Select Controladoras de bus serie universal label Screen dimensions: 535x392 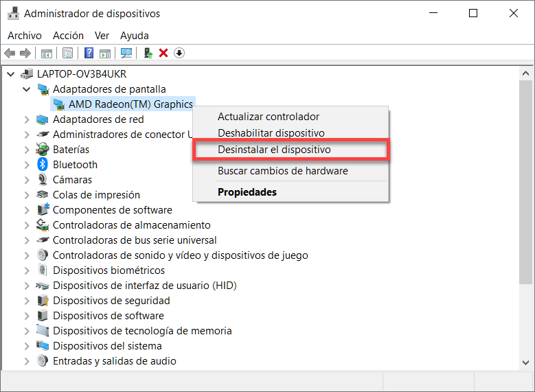click(x=135, y=240)
